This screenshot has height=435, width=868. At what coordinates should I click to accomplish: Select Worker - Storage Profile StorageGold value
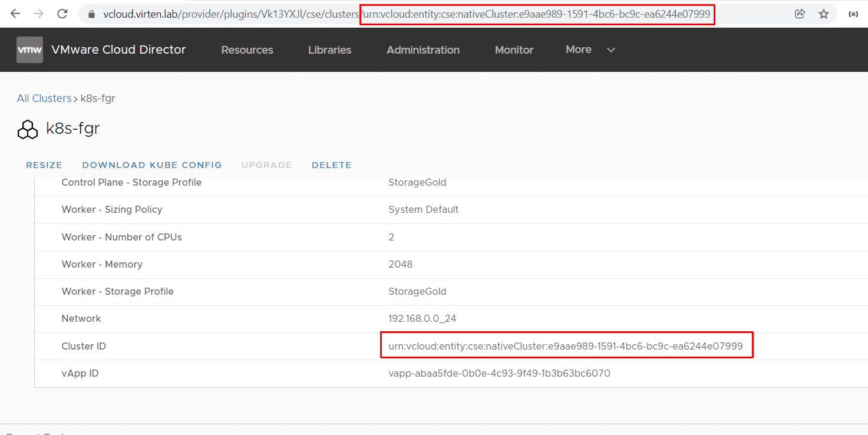coord(417,291)
